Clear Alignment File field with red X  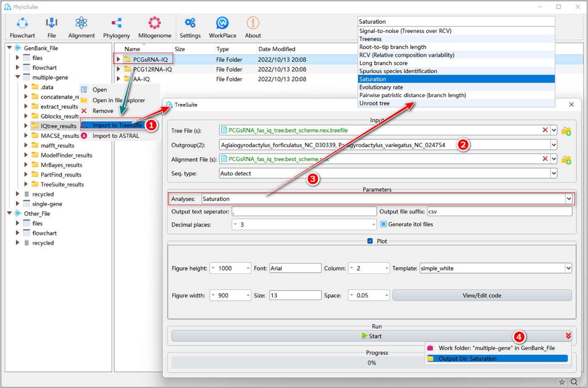pos(545,159)
